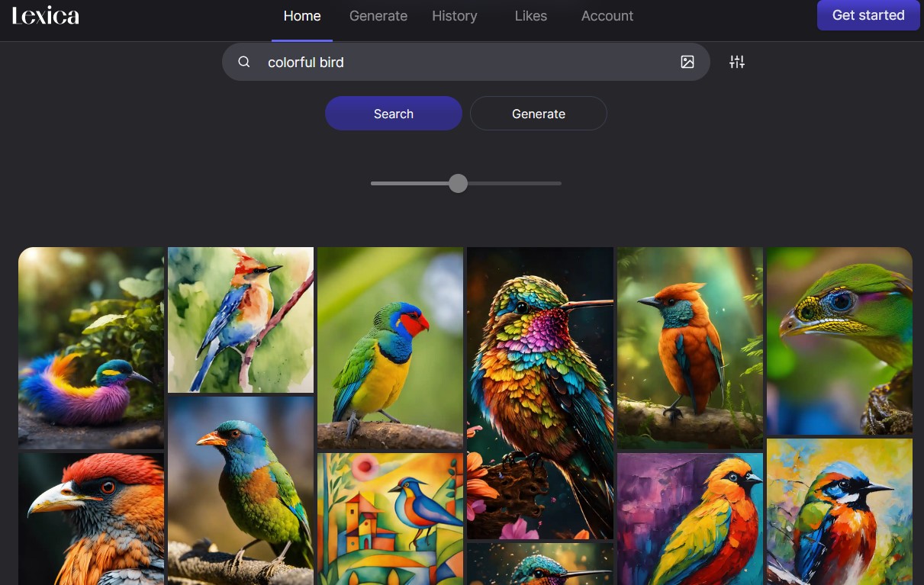The height and width of the screenshot is (585, 924).
Task: Open the rainbow-feathered hummingbird on dark background
Action: pos(540,393)
